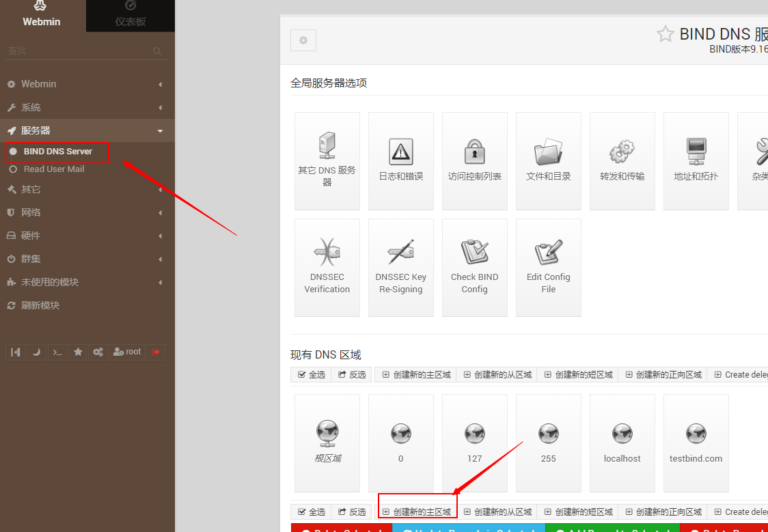Image resolution: width=768 pixels, height=532 pixels.
Task: Open 日志和错误 warning icon
Action: [401, 161]
